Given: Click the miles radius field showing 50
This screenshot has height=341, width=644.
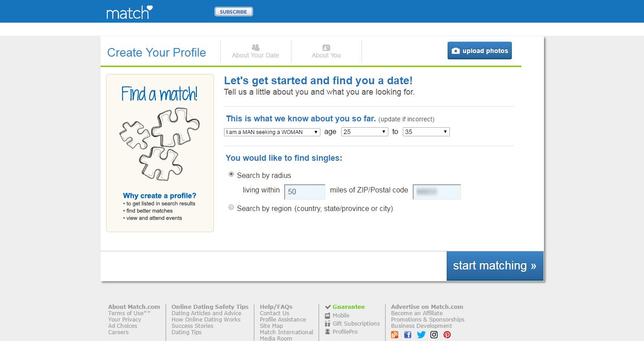Looking at the screenshot, I should [x=305, y=192].
